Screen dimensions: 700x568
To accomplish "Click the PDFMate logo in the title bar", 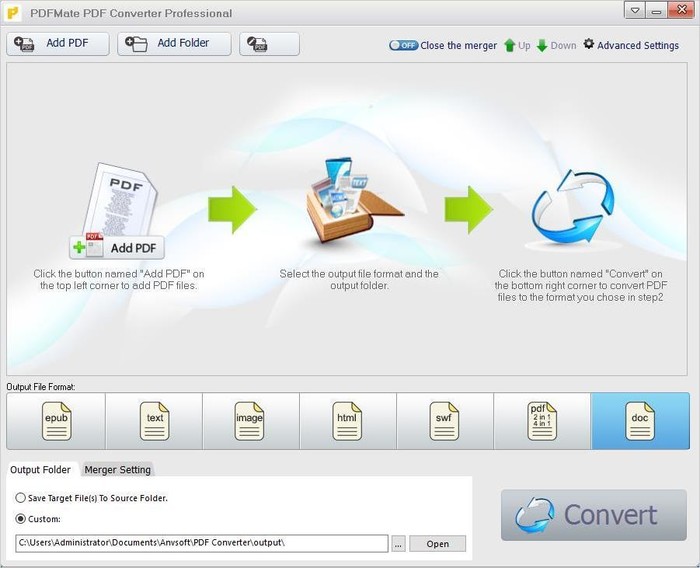I will coord(13,13).
